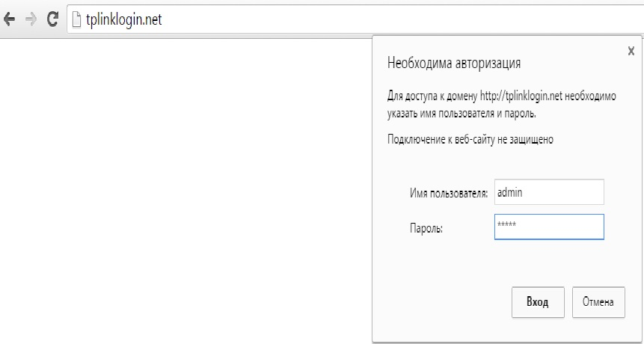Click the tplinklogin.net URL text in address bar
This screenshot has height=344, width=644.
pos(124,20)
